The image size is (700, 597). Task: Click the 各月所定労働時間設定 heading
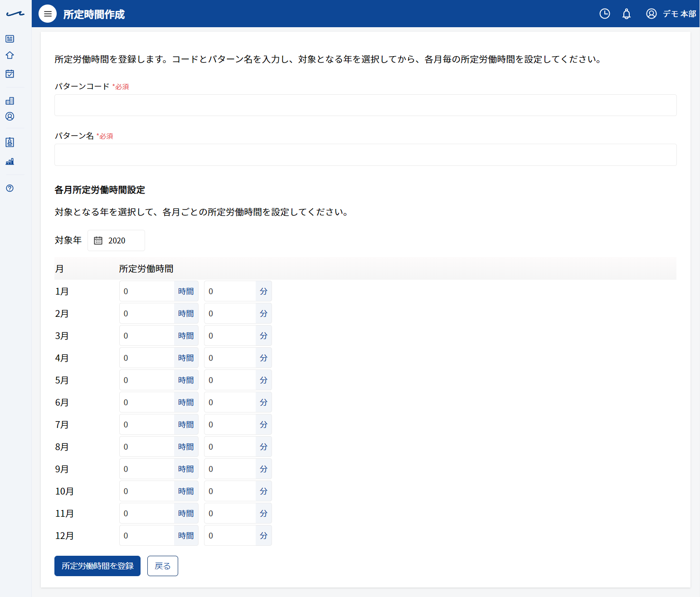pos(100,190)
